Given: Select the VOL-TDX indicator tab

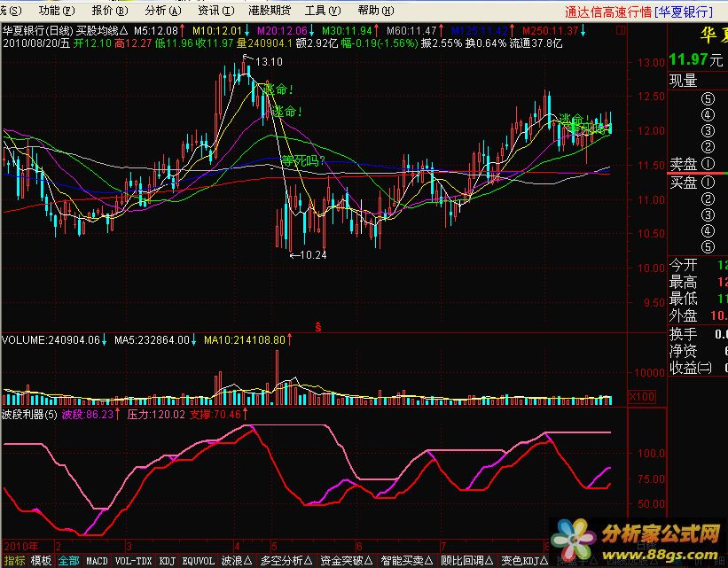Looking at the screenshot, I should (x=133, y=561).
